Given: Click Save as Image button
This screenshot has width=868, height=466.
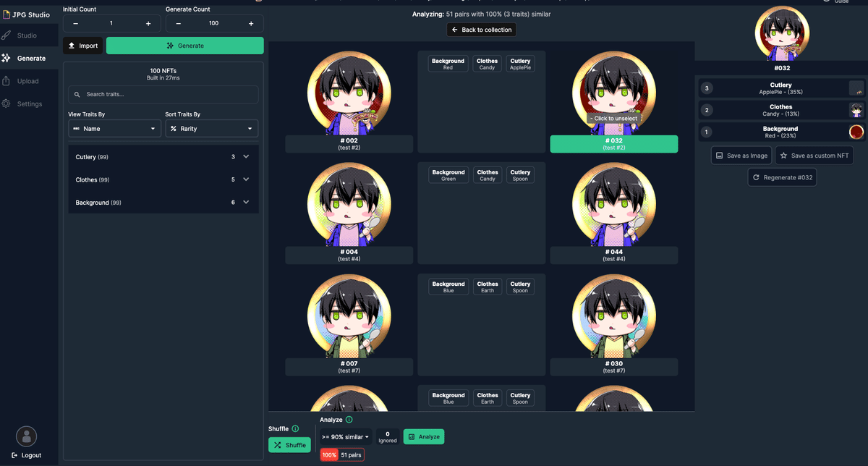Looking at the screenshot, I should (741, 156).
